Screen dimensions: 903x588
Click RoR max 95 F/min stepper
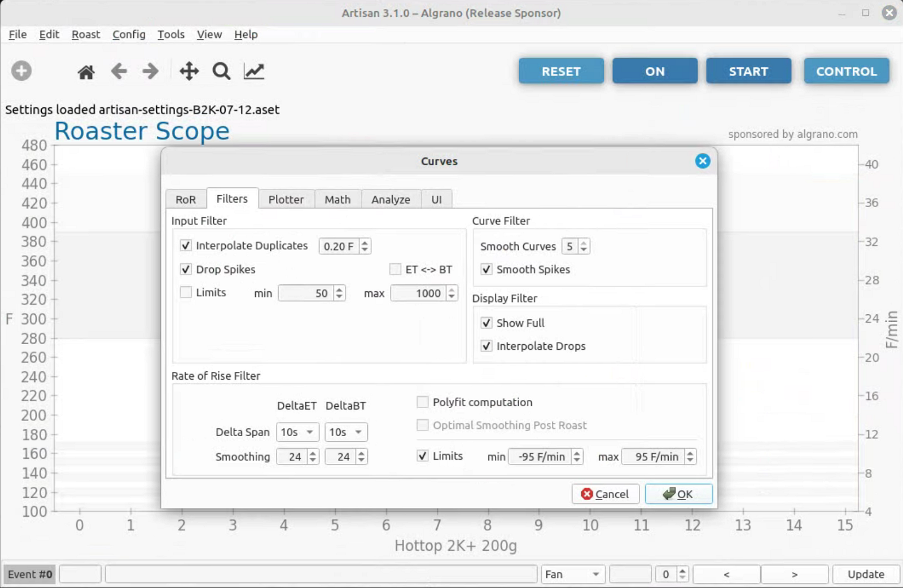point(690,457)
